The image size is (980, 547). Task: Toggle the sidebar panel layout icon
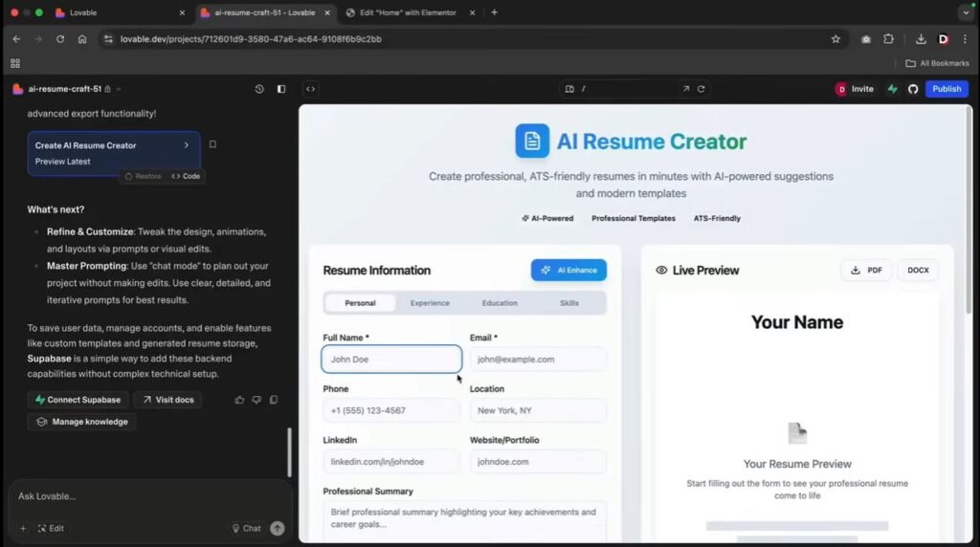281,89
